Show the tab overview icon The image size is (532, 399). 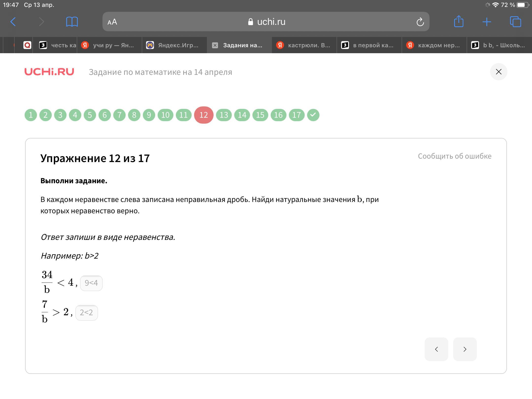515,22
